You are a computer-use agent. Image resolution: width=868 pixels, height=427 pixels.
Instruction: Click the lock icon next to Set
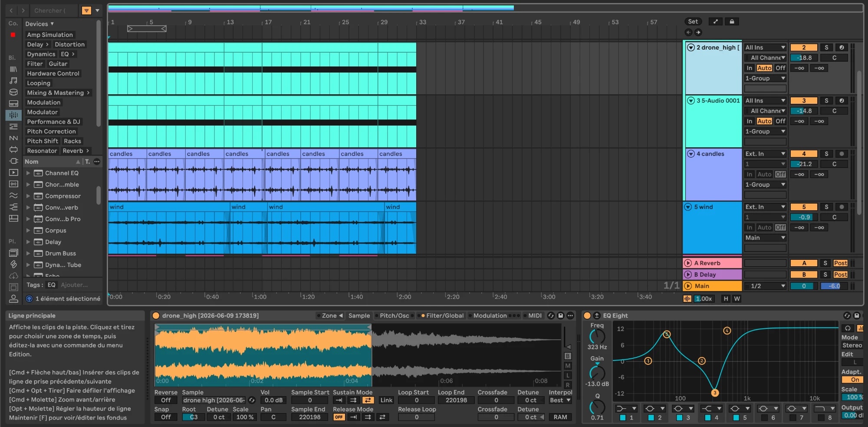click(732, 21)
